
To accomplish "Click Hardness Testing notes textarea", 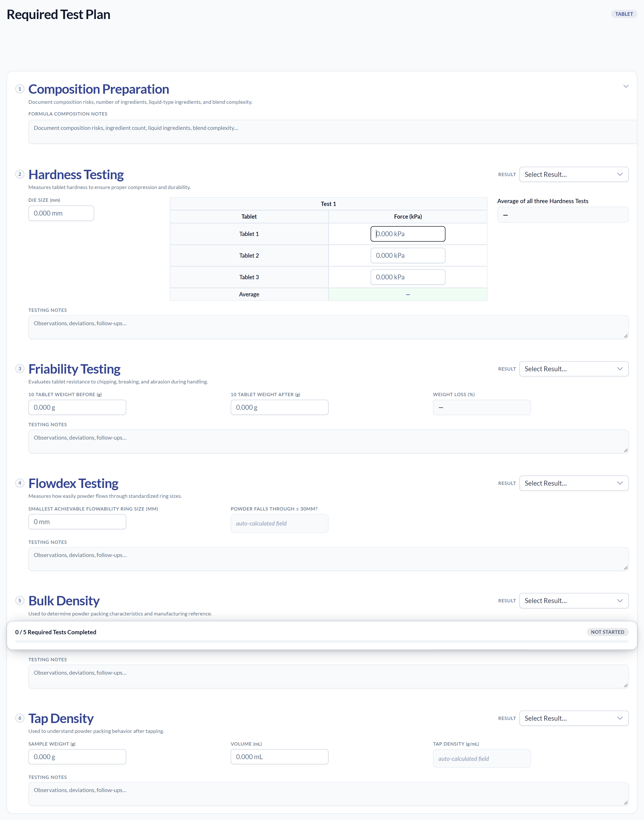I will [328, 327].
